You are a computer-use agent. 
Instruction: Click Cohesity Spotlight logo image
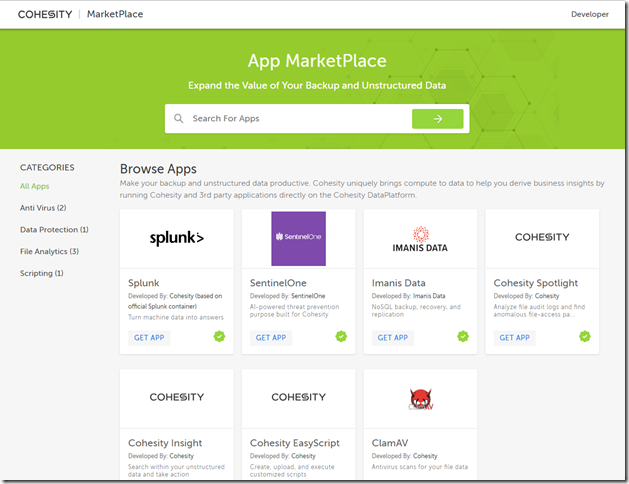coord(542,237)
